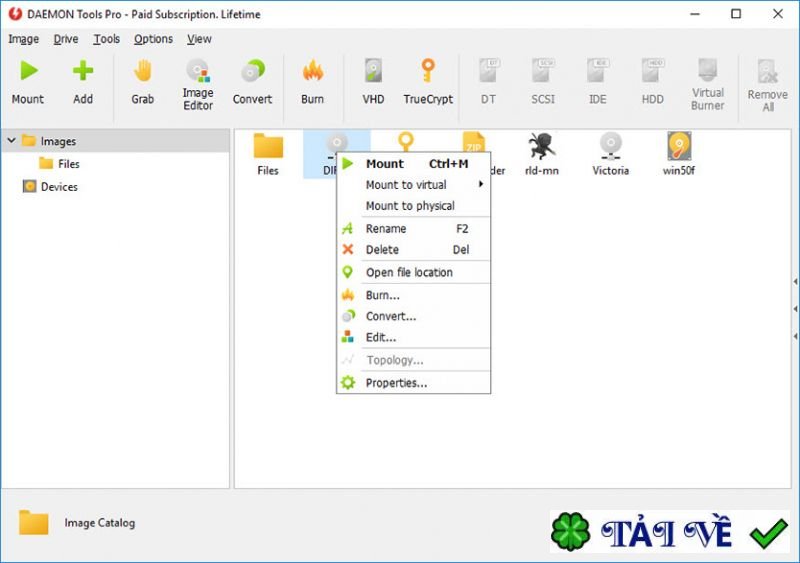Viewport: 800px width, 563px height.
Task: Click the Mount toolbar button
Action: (28, 83)
